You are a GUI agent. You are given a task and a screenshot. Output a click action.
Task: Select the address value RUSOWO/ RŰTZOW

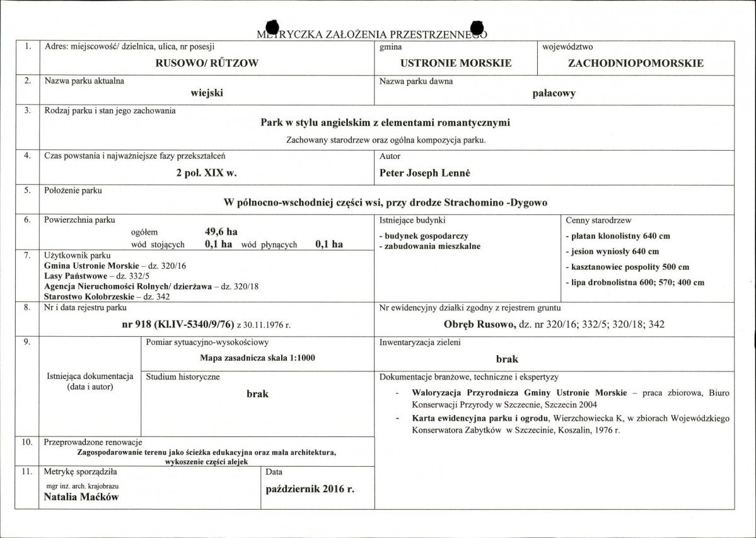point(207,63)
